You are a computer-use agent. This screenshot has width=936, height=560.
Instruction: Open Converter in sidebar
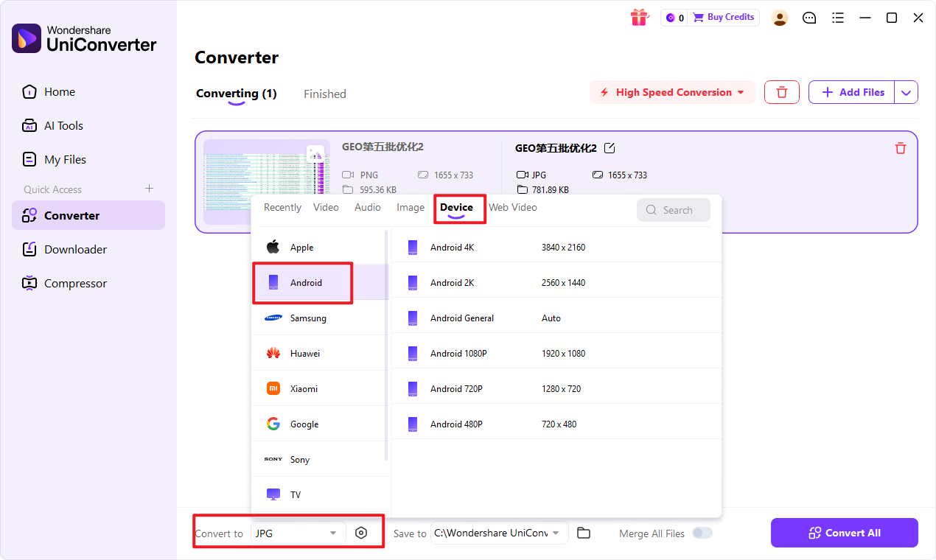(88, 215)
